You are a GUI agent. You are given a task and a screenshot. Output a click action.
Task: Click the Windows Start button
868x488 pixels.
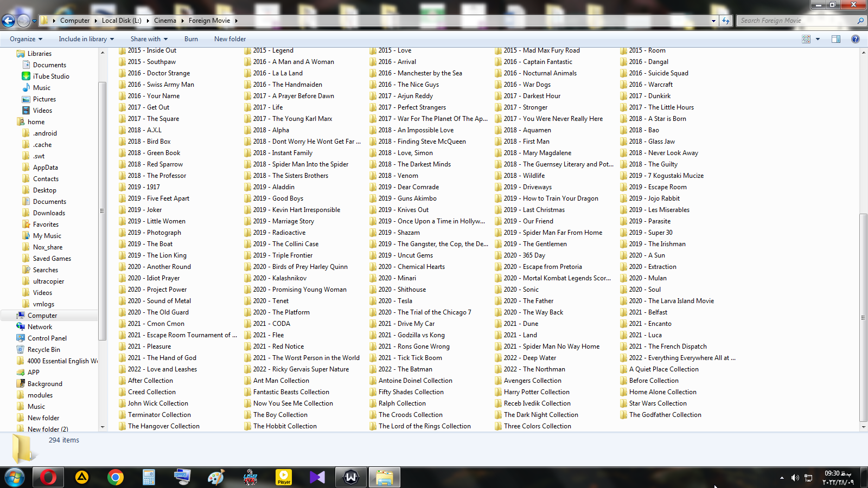(14, 477)
